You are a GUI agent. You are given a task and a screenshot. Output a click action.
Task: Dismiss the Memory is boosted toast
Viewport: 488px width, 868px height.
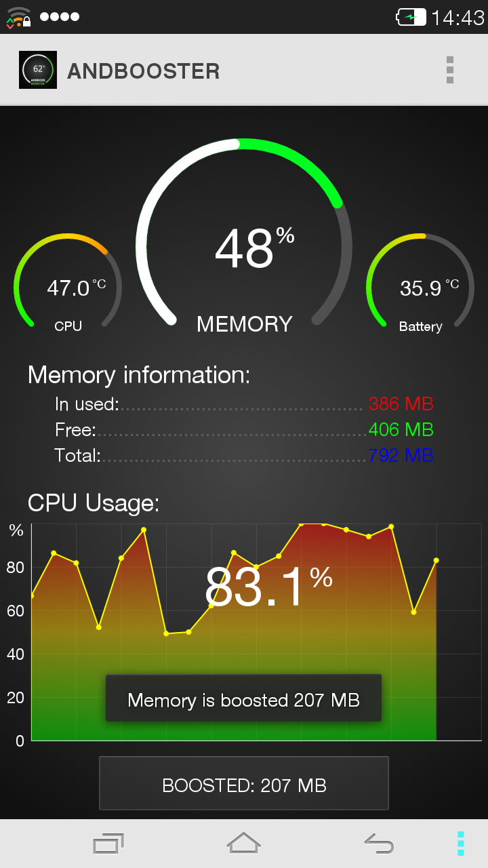[244, 698]
